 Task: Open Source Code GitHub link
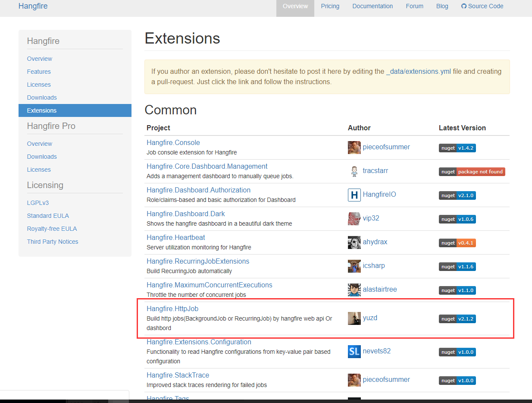coord(482,6)
